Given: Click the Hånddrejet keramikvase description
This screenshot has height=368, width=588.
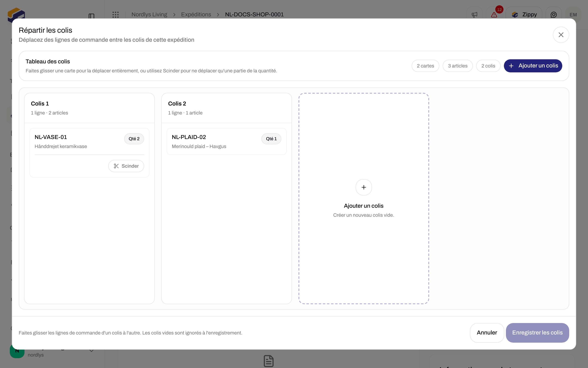Looking at the screenshot, I should click(61, 146).
